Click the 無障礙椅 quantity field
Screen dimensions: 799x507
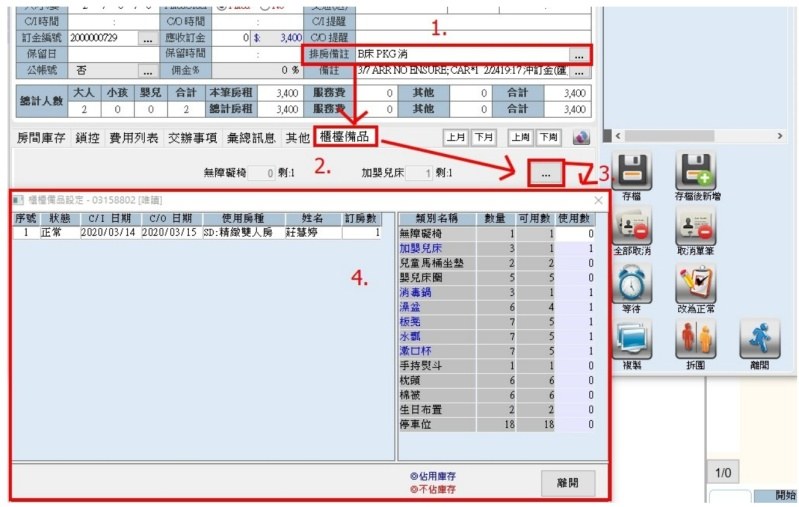262,173
